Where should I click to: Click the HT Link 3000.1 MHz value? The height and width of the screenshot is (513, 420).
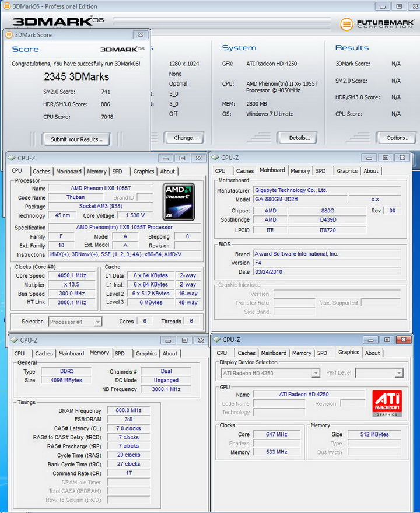point(72,303)
